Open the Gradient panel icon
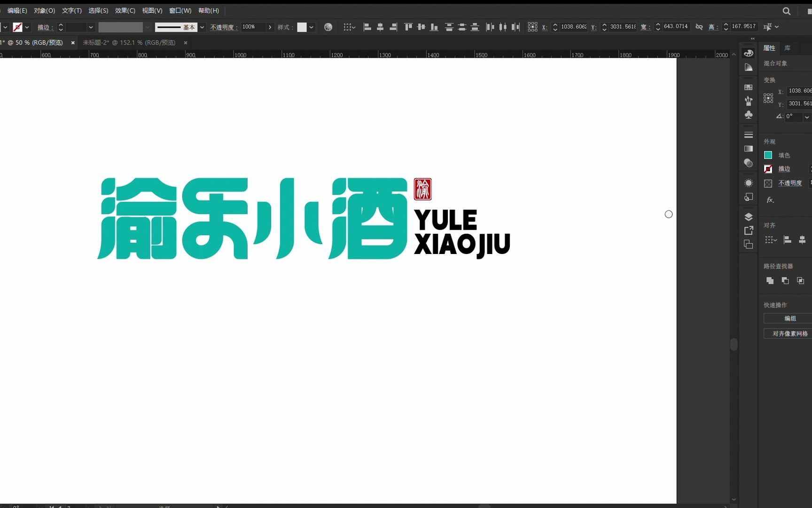 pyautogui.click(x=749, y=149)
